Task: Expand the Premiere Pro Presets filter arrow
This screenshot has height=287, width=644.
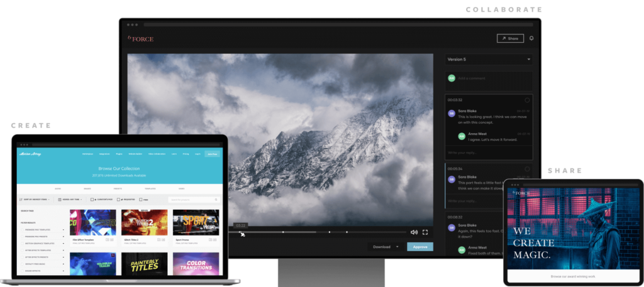Action: 64,237
